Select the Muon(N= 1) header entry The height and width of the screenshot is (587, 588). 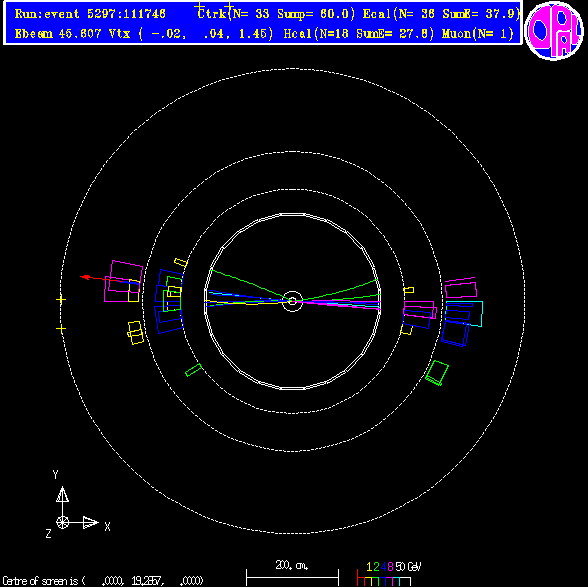(477, 34)
